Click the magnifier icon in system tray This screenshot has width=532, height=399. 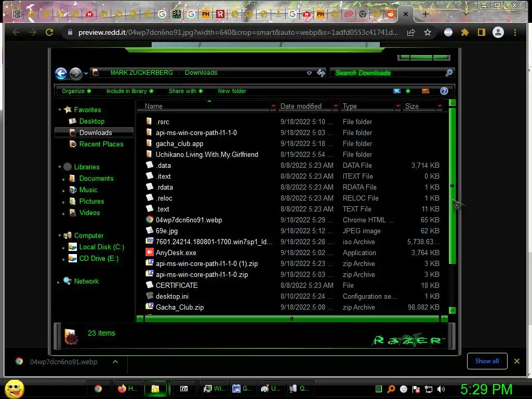click(391, 389)
